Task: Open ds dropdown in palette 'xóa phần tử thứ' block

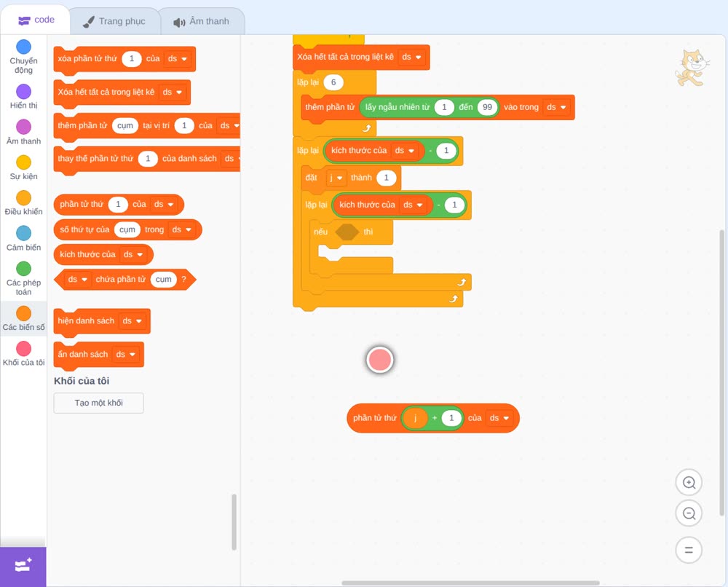Action: (x=178, y=58)
